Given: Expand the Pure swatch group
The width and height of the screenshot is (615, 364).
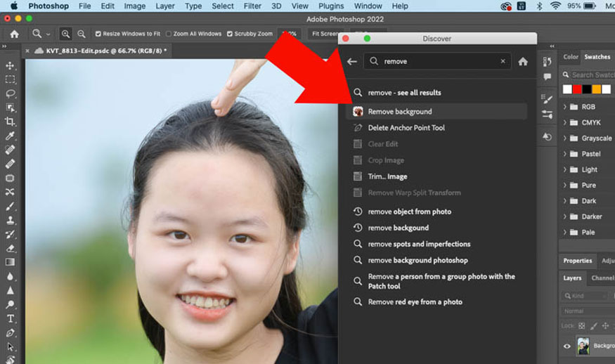Looking at the screenshot, I should 565,185.
